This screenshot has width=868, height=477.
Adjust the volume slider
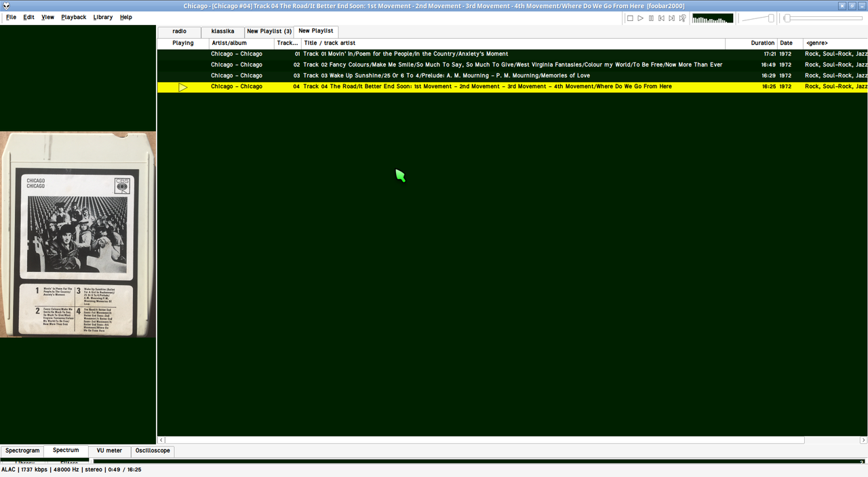(757, 18)
